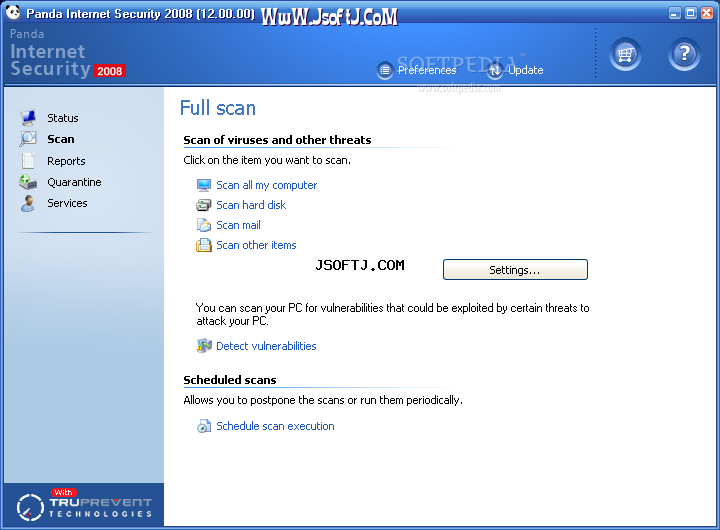Click the monitor icon beside Scan all my computer
The image size is (720, 530).
click(203, 185)
